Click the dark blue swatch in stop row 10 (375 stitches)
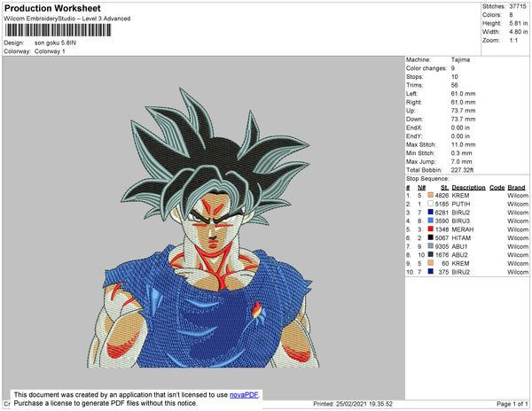The image size is (532, 411). [x=431, y=271]
